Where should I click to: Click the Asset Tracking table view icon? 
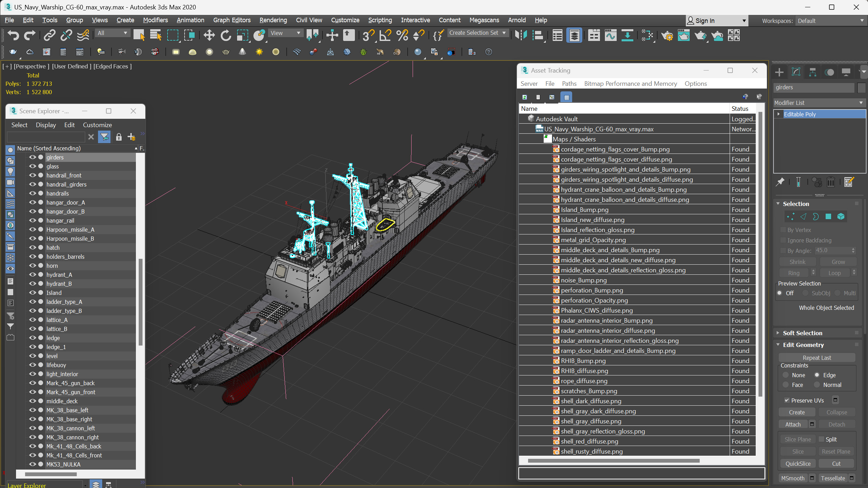coord(567,97)
